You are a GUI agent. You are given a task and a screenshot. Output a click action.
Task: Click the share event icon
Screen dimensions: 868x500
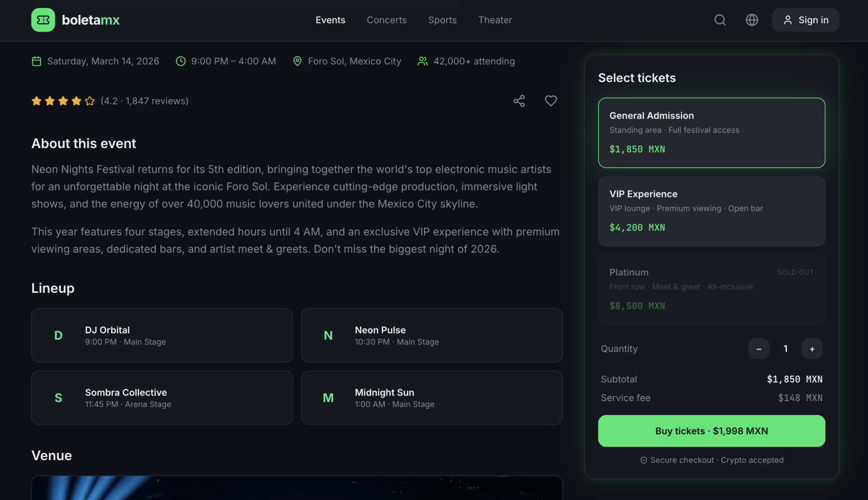click(519, 101)
